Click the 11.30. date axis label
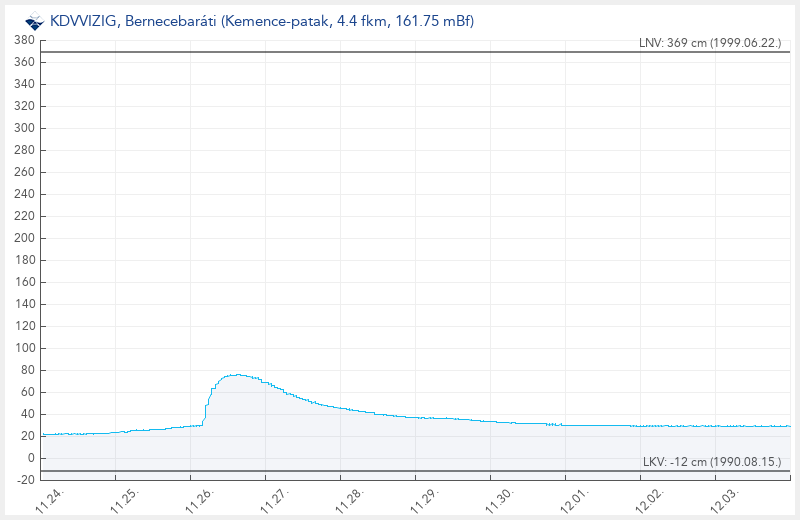Screen dimensions: 800x520 coord(500,499)
